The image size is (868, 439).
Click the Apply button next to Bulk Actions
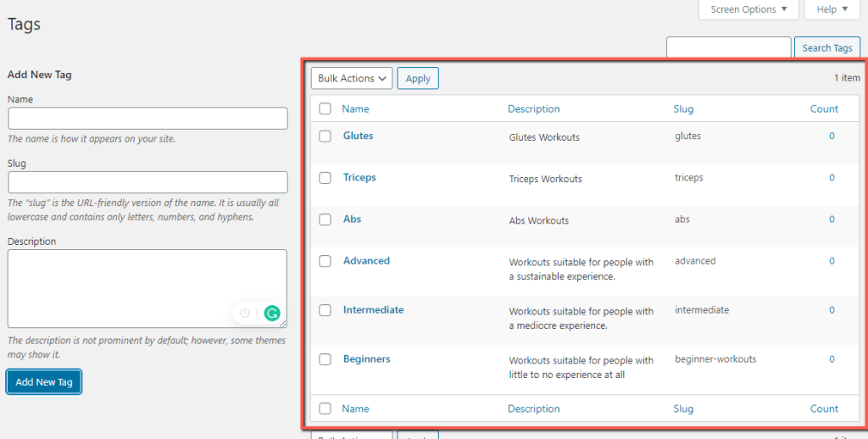418,78
